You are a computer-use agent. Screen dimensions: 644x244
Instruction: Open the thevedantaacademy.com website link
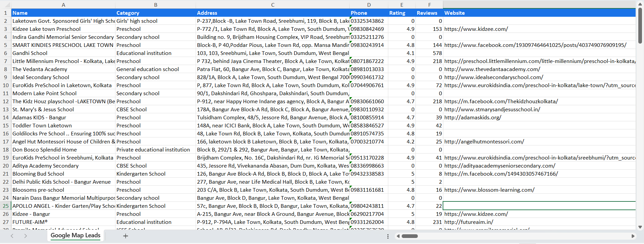(x=492, y=69)
